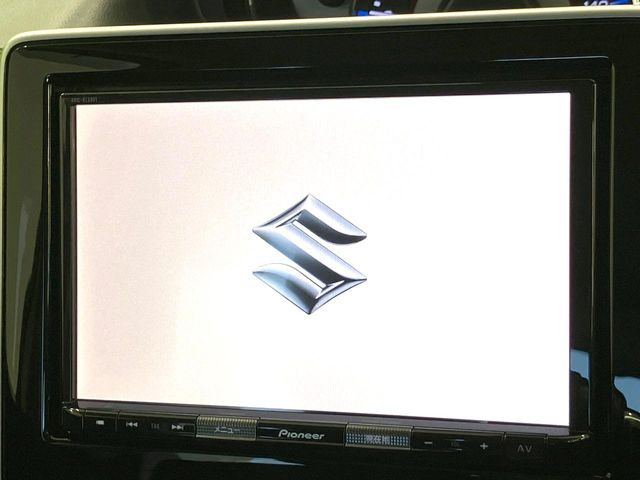Open the メニュー (menu) button
Screen dimensions: 640x480
pos(227,428)
